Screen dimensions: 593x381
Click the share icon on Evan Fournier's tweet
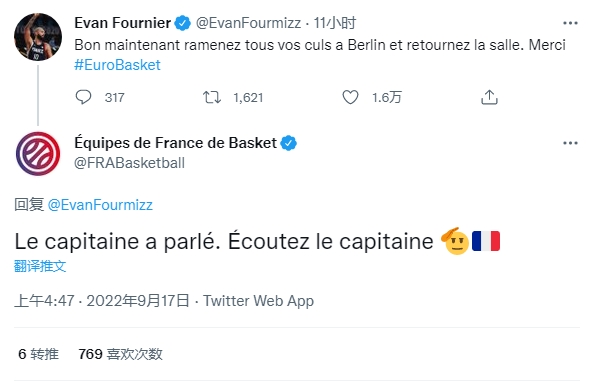(x=489, y=97)
